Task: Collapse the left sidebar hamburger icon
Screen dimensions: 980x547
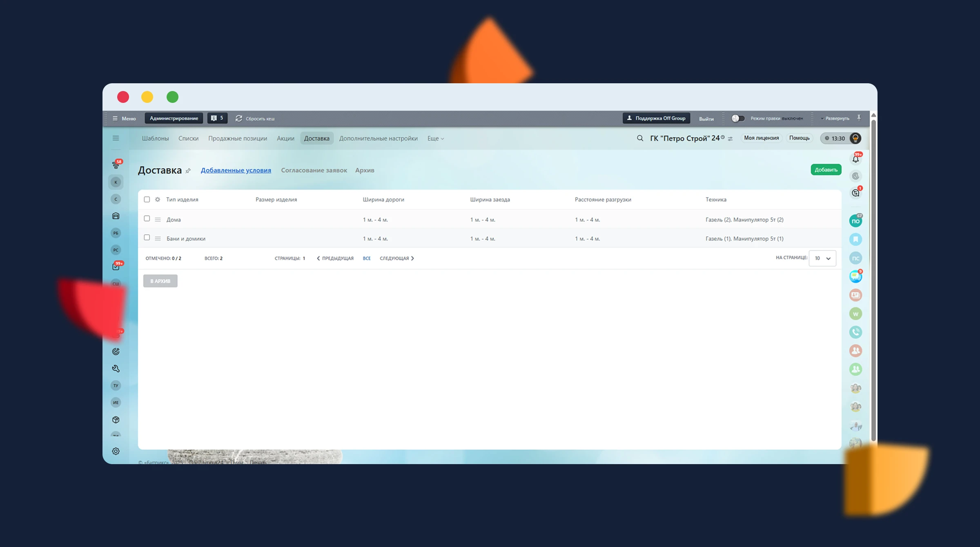Action: [x=116, y=138]
